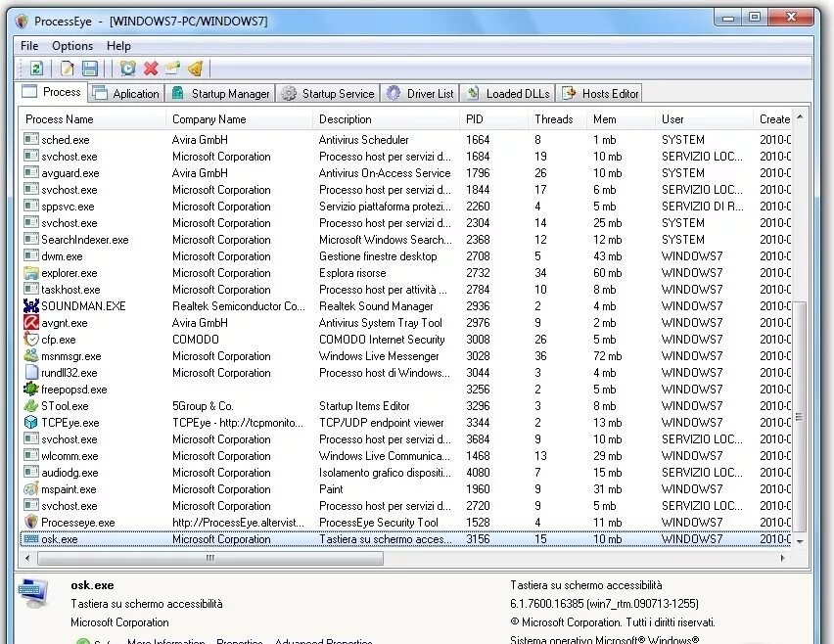Image resolution: width=834 pixels, height=644 pixels.
Task: Click the 'Windows Live Messenger' description
Action: coord(379,356)
